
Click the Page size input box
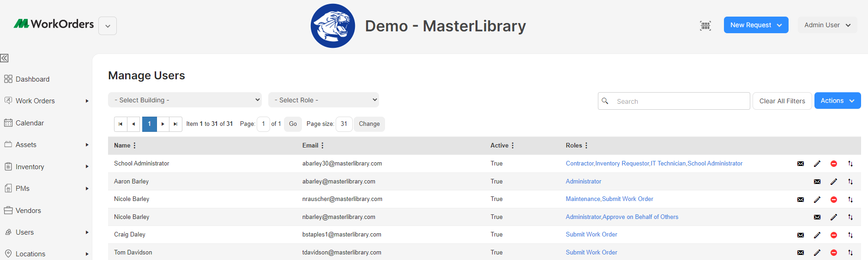coord(344,124)
